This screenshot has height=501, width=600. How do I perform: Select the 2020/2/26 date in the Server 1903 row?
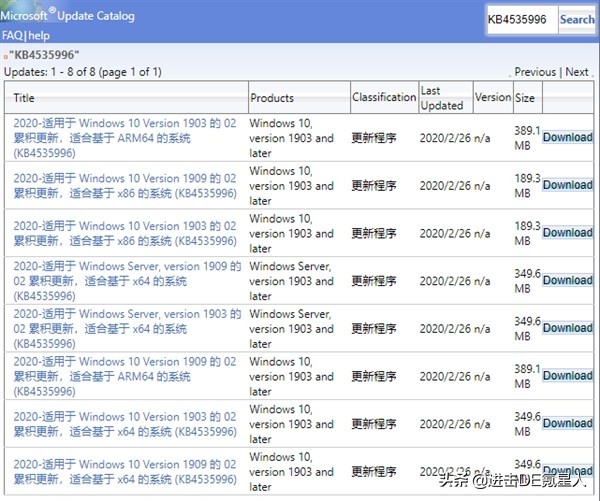pyautogui.click(x=445, y=328)
